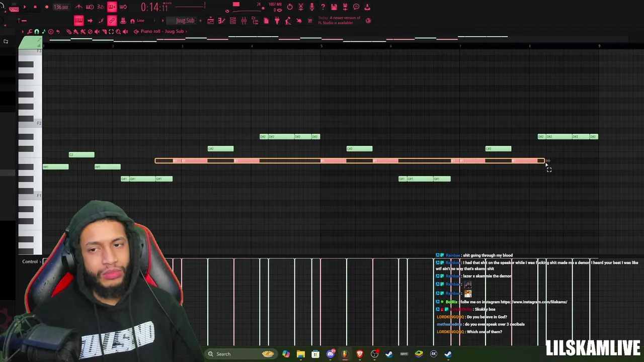Open OBS Studio from taskbar

pyautogui.click(x=374, y=354)
